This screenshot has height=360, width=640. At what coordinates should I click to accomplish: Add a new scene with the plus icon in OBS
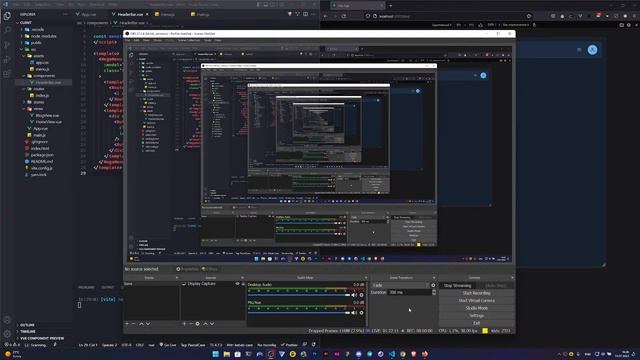pos(127,324)
